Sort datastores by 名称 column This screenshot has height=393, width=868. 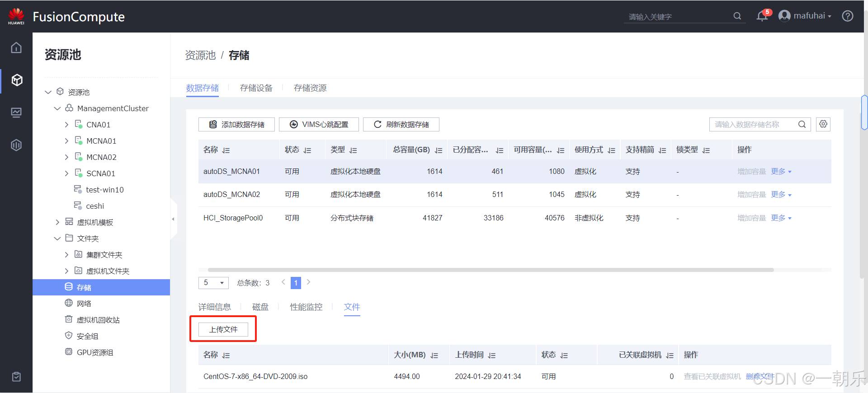pos(226,150)
